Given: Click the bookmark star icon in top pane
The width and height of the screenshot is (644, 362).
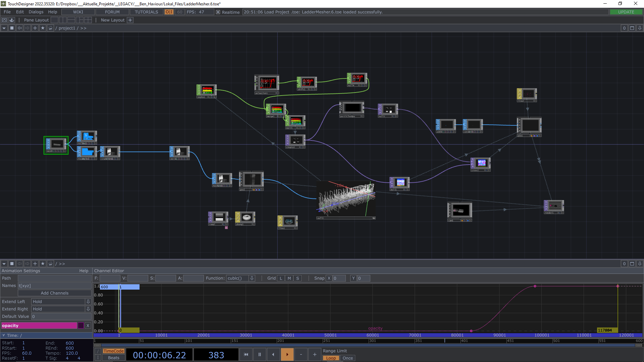Looking at the screenshot, I should [x=43, y=28].
